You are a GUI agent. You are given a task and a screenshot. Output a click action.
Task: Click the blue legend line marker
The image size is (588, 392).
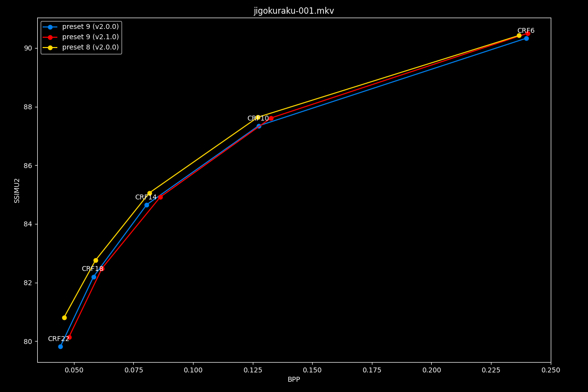coord(50,27)
